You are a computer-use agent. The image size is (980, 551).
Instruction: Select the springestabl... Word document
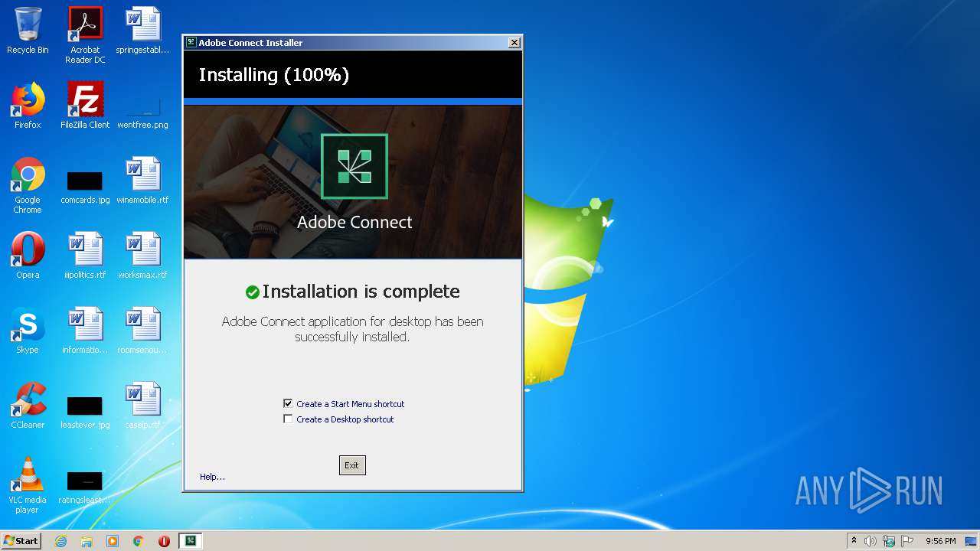click(x=142, y=31)
